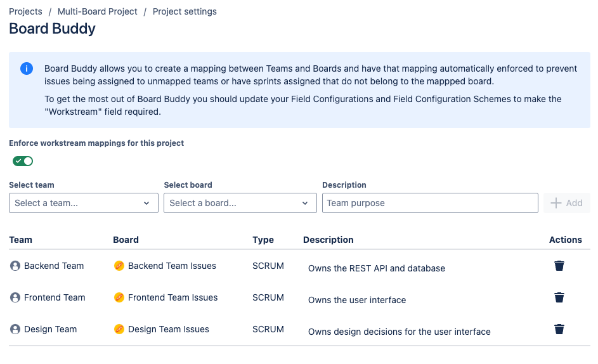Click the Design Team avatar icon

[15, 330]
